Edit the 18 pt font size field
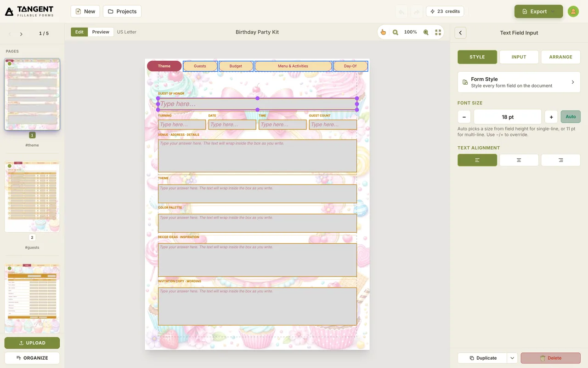 tap(508, 117)
